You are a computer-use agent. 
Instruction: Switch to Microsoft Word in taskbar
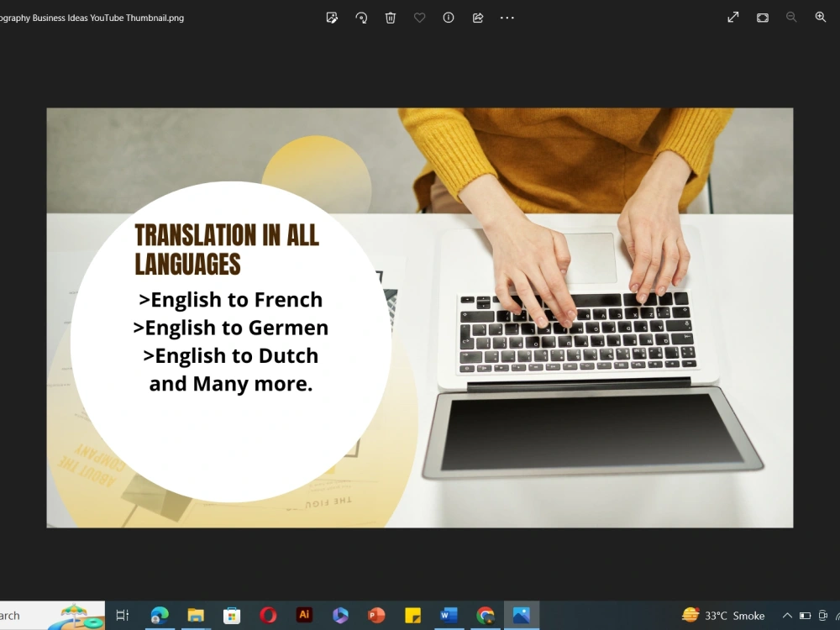[449, 616]
